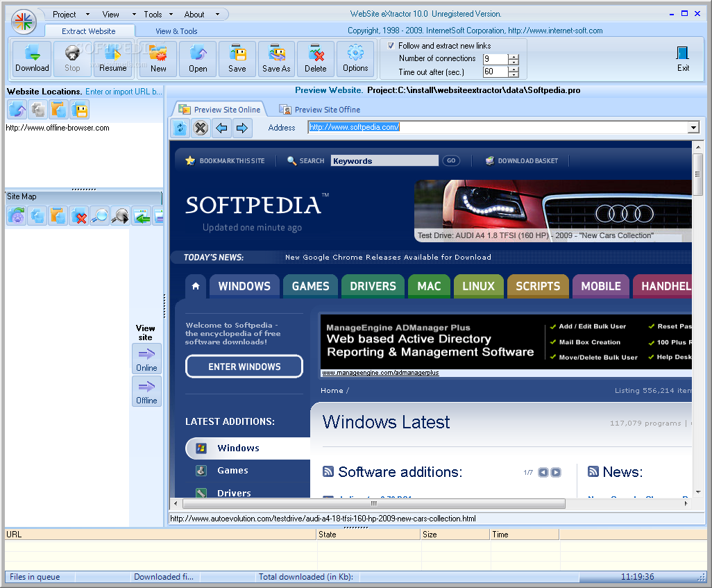This screenshot has height=588, width=712.
Task: Click BOOKMARK THIS SITE link
Action: (226, 161)
